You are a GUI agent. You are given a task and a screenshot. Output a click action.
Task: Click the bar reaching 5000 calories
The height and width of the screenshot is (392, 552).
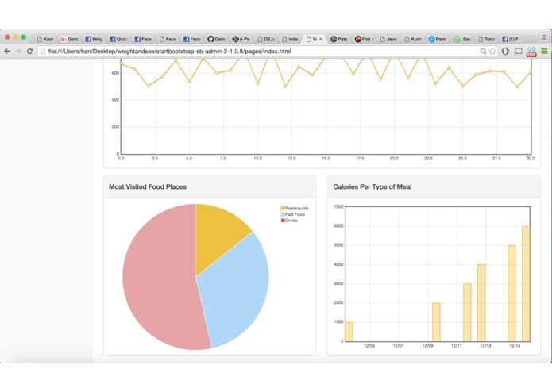pos(511,294)
